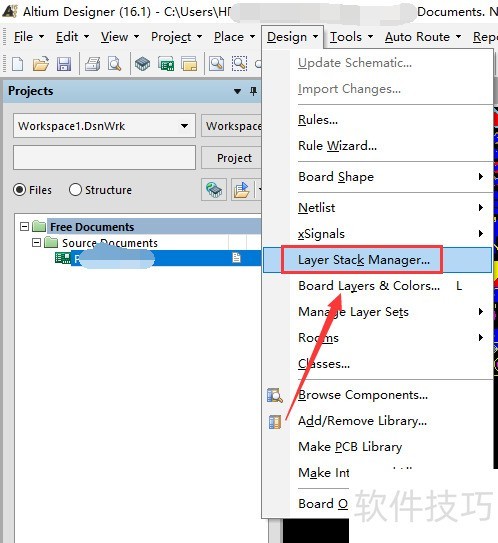Choose Board Layers & Colors... entry
This screenshot has height=543, width=498.
click(369, 286)
